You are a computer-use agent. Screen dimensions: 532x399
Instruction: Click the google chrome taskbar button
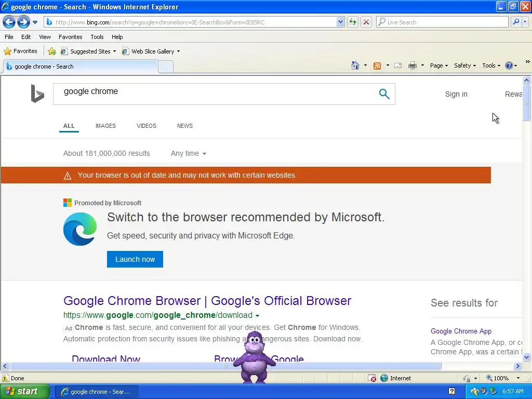pyautogui.click(x=96, y=392)
